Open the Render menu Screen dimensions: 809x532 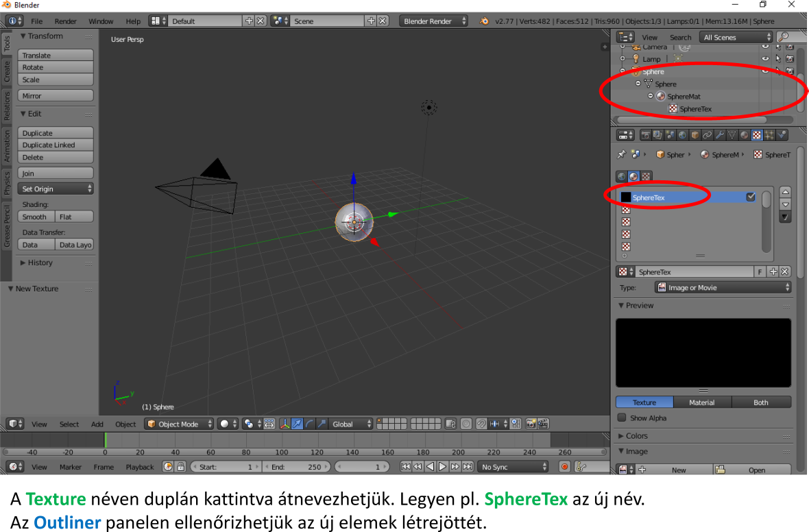(66, 21)
